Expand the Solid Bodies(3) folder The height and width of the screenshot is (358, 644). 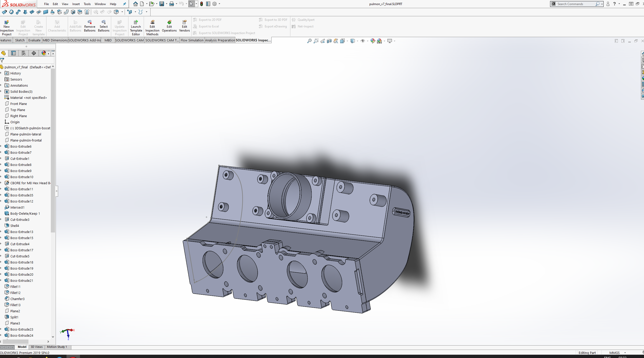[1, 91]
